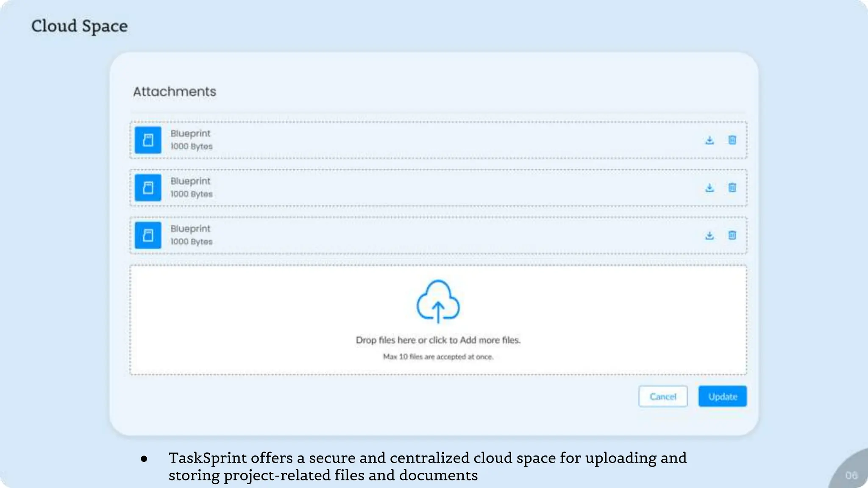The height and width of the screenshot is (488, 868).
Task: Download the first Blueprint attachment
Action: click(709, 140)
